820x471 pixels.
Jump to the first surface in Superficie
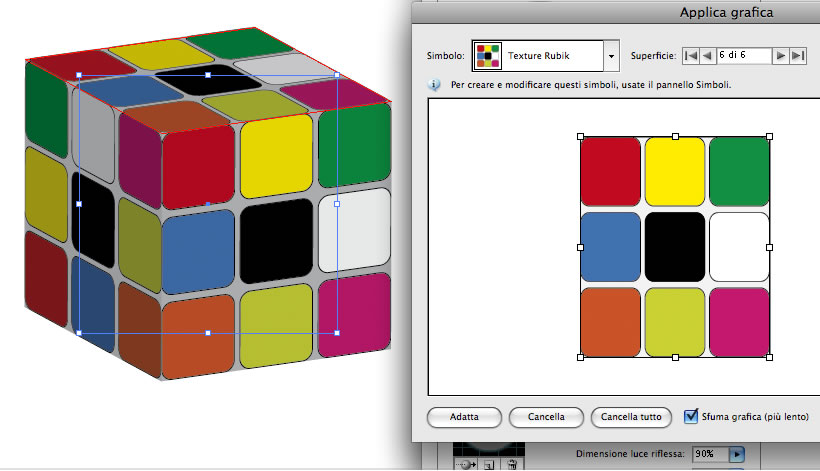691,55
